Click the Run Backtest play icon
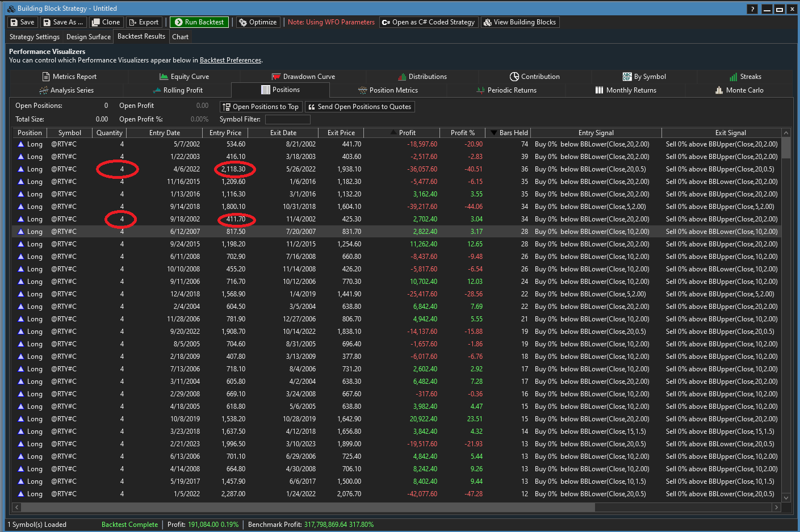This screenshot has height=532, width=800. pyautogui.click(x=179, y=22)
